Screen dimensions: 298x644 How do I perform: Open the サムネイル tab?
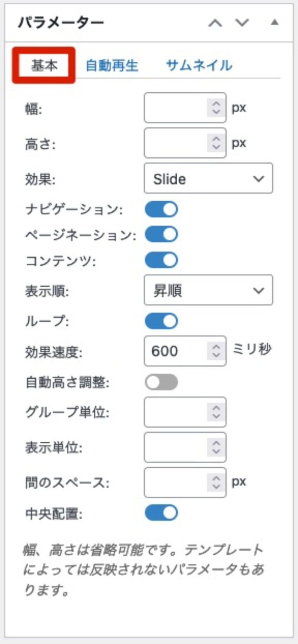pyautogui.click(x=199, y=65)
